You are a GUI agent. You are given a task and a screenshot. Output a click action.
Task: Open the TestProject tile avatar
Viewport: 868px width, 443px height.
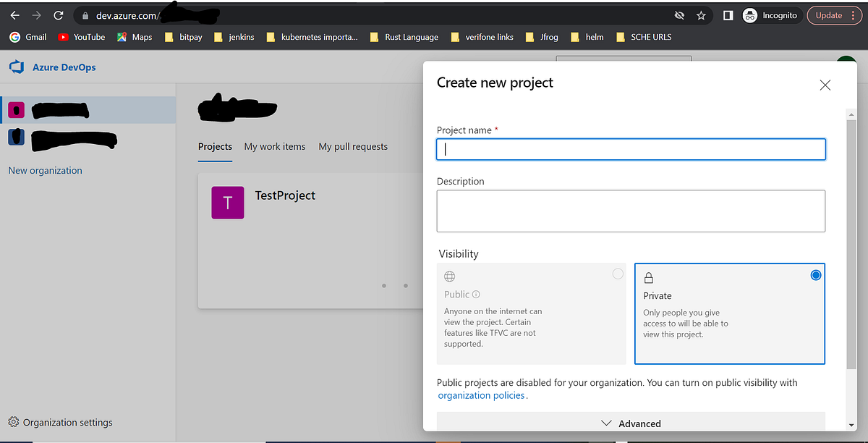pyautogui.click(x=227, y=203)
